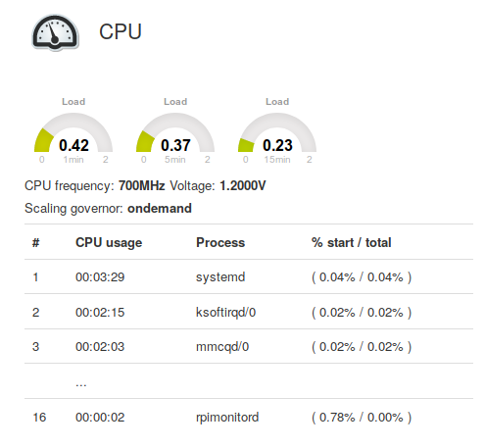Click the CPU speedometer gauge icon

point(55,32)
